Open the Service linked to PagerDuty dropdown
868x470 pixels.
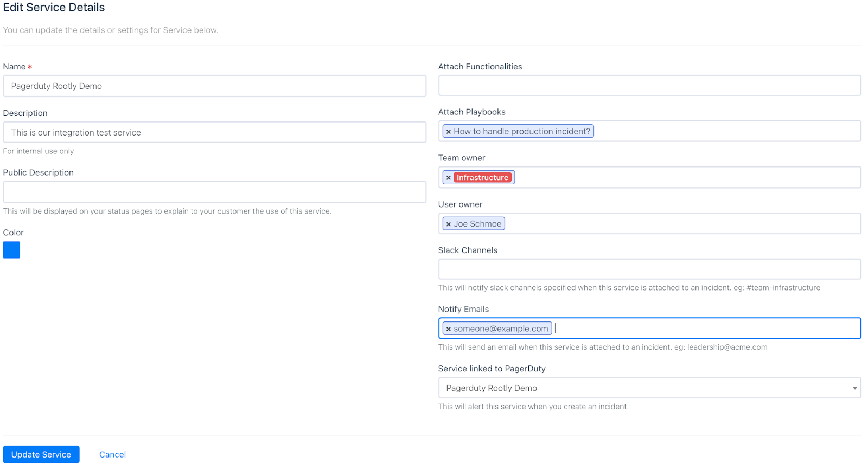(649, 388)
